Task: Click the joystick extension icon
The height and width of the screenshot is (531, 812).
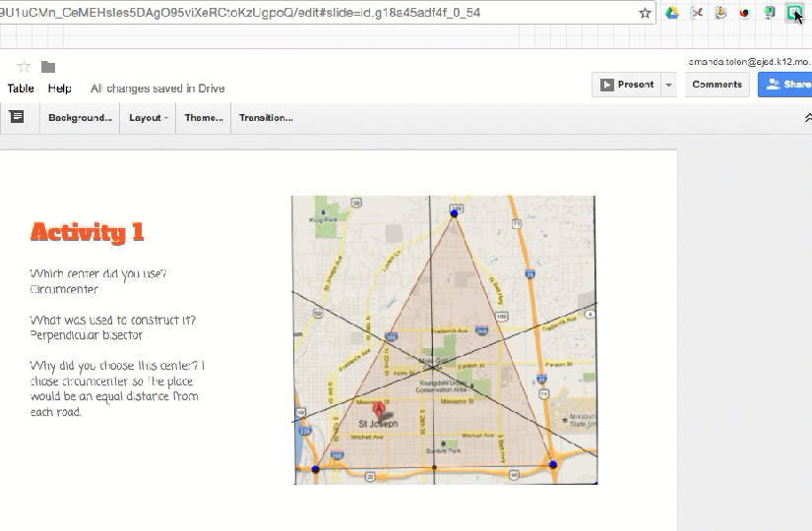Action: point(720,13)
